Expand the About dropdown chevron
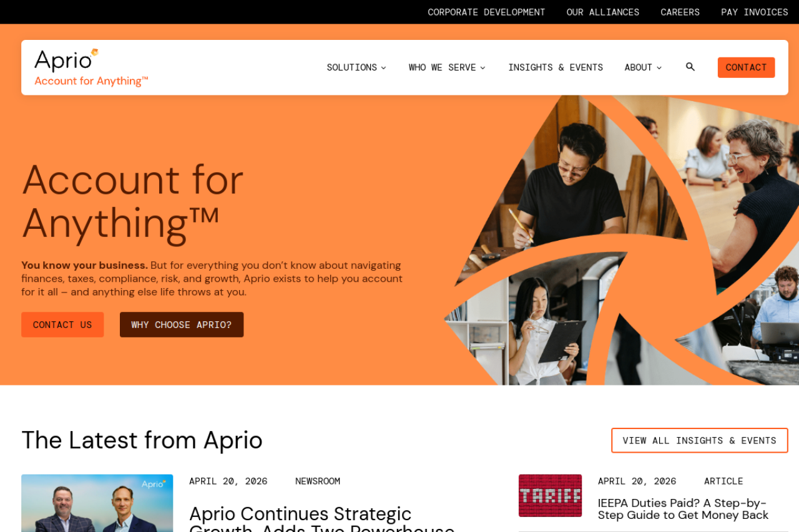The height and width of the screenshot is (532, 799). tap(659, 67)
